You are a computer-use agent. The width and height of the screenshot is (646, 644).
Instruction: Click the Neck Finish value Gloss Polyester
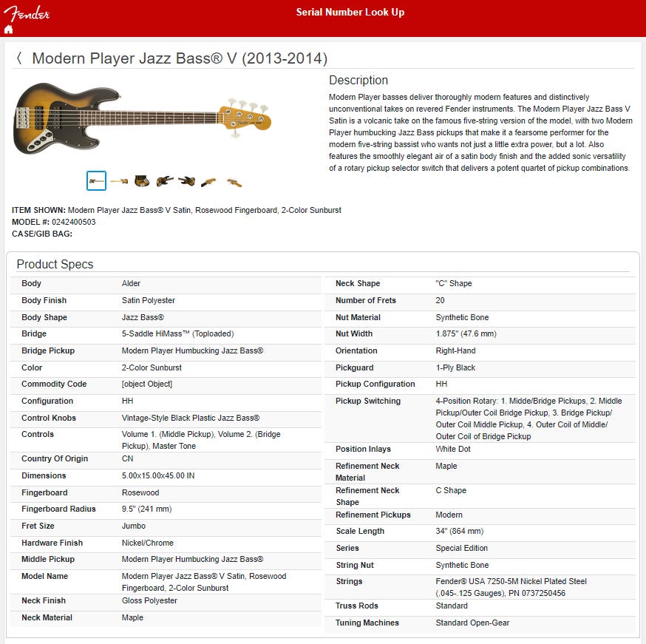pos(149,600)
